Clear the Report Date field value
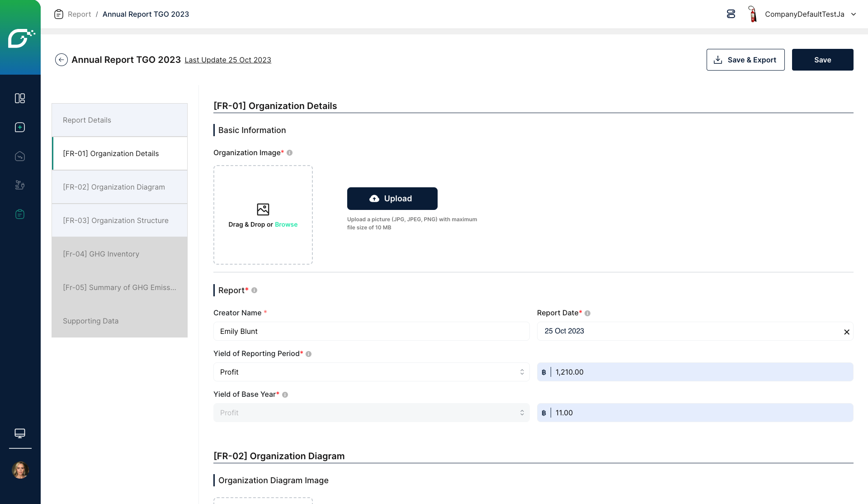 click(x=847, y=332)
